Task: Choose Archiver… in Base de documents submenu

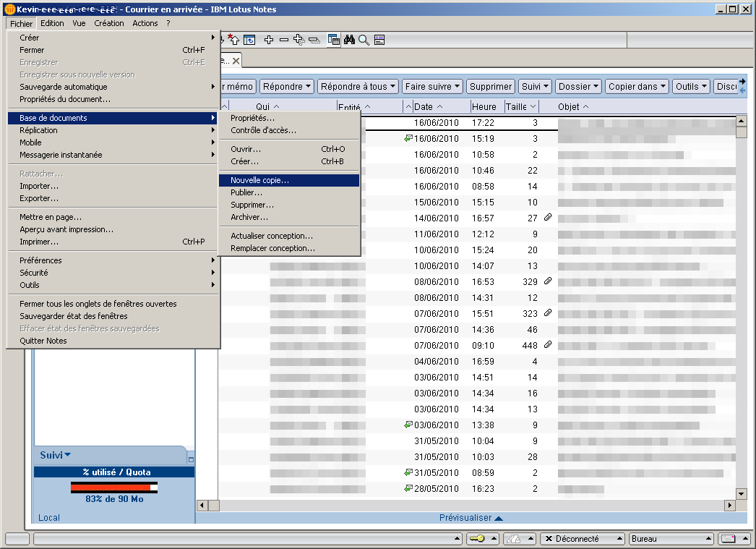Action: [289, 217]
